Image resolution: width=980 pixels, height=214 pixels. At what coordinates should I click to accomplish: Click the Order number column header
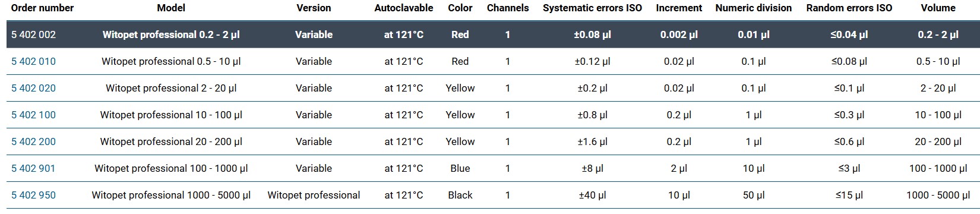[43, 8]
